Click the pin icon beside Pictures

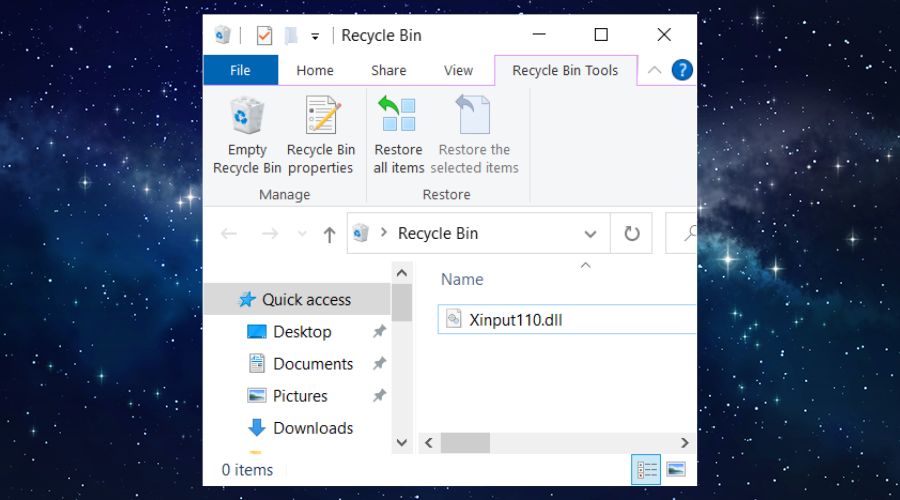click(379, 396)
